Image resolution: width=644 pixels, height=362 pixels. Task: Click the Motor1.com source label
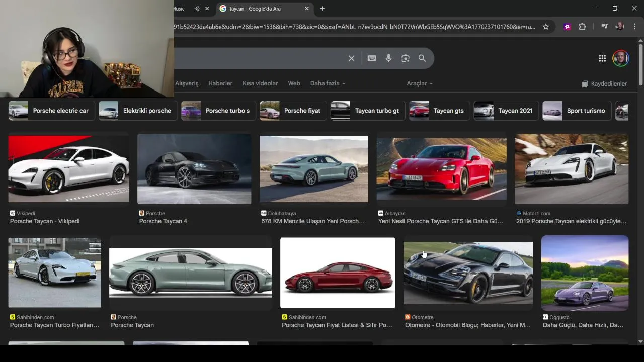(x=536, y=213)
